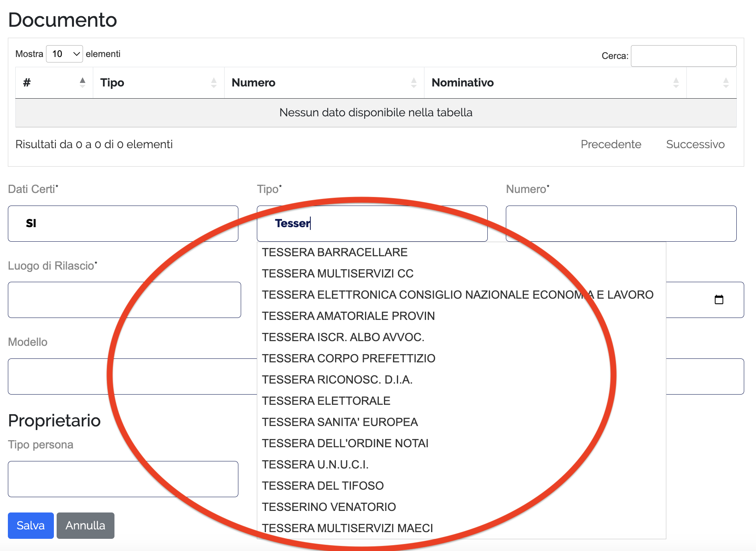The height and width of the screenshot is (551, 756).
Task: Select TESSERA ELETTORALE from the suggestions
Action: [x=326, y=400]
